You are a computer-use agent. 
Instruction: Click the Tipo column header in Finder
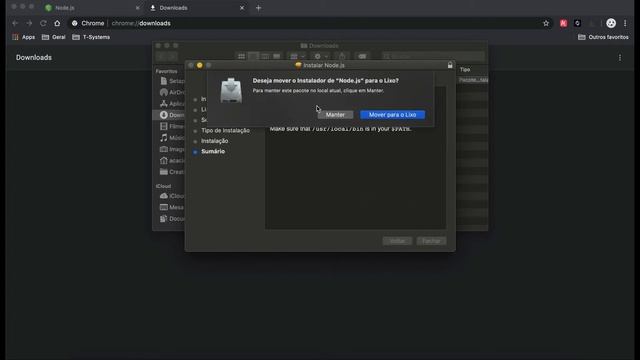click(465, 70)
